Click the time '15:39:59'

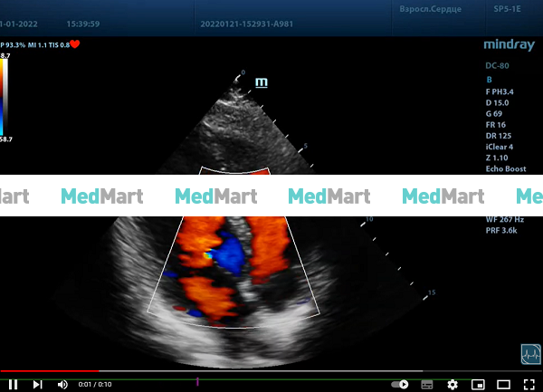pyautogui.click(x=83, y=24)
